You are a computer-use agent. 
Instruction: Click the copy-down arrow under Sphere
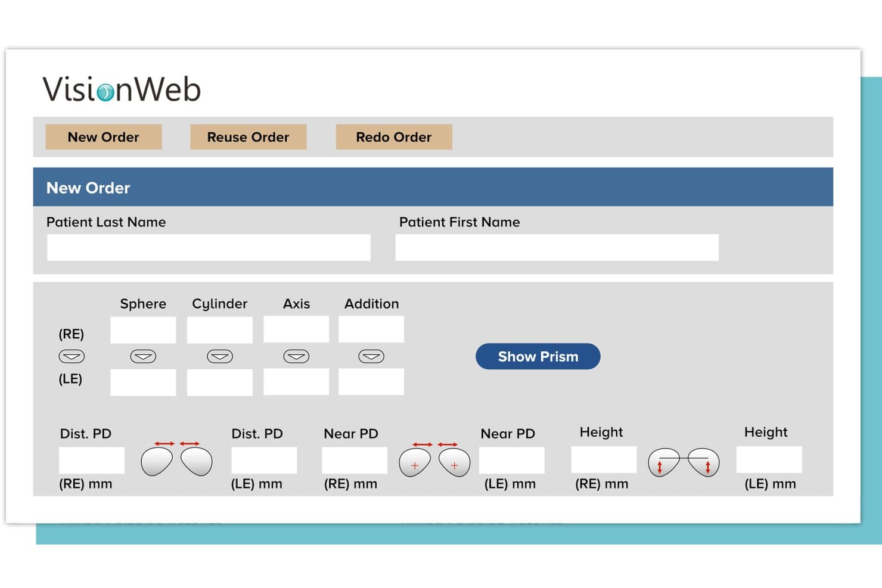pos(143,356)
